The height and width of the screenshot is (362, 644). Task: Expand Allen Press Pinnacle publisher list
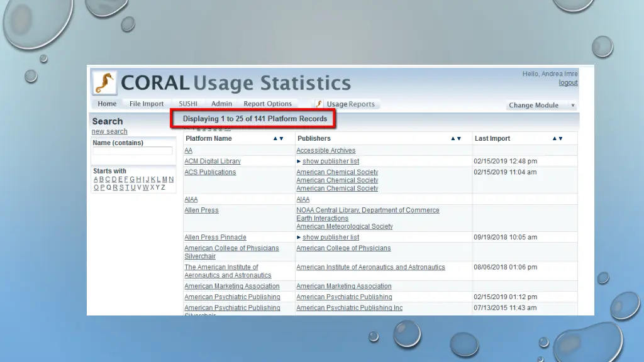coord(328,237)
